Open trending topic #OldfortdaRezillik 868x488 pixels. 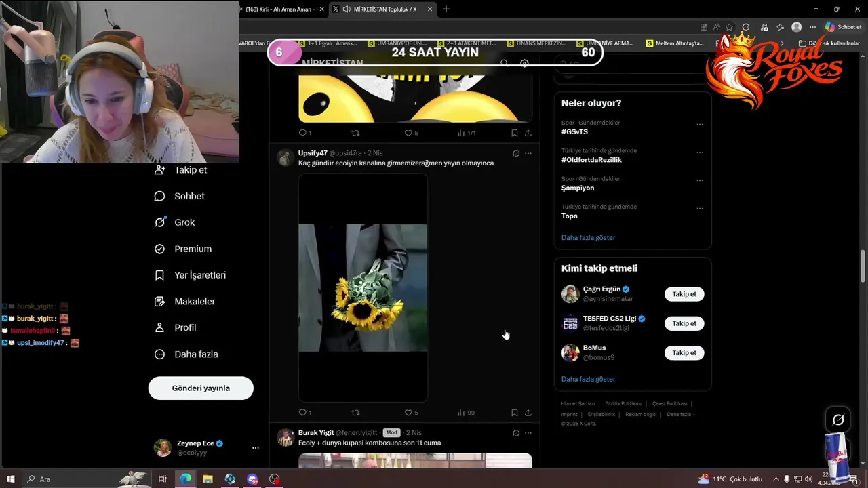click(591, 160)
